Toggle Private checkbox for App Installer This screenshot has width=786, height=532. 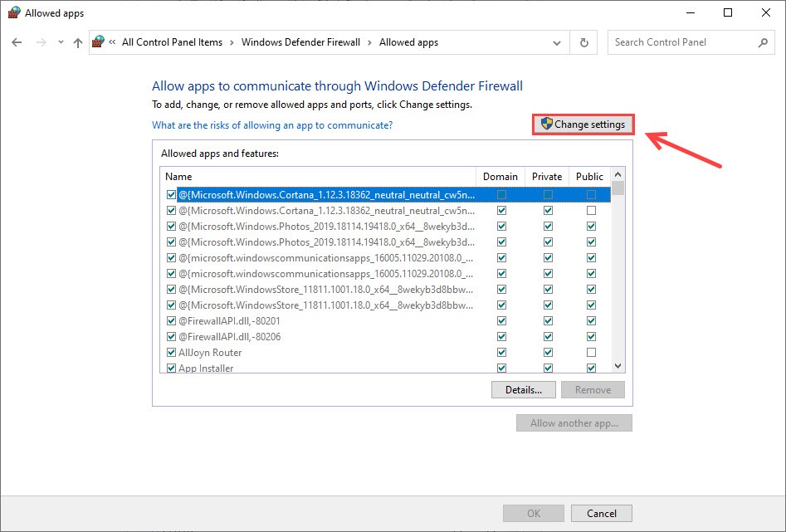pos(548,368)
